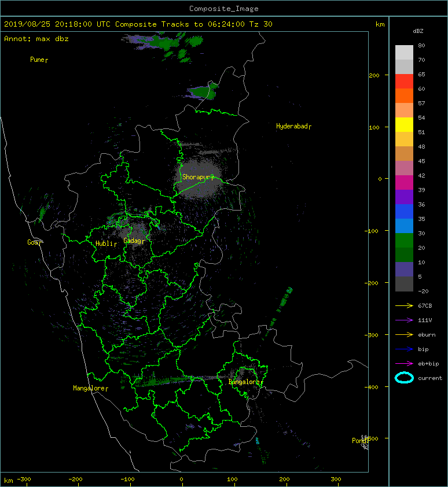Image resolution: width=448 pixels, height=487 pixels.
Task: Select the purple 36-39 dBZ swatch
Action: coord(404,197)
